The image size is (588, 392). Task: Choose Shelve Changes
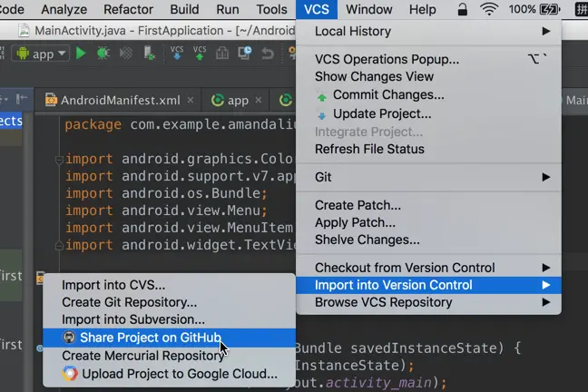[428, 240]
